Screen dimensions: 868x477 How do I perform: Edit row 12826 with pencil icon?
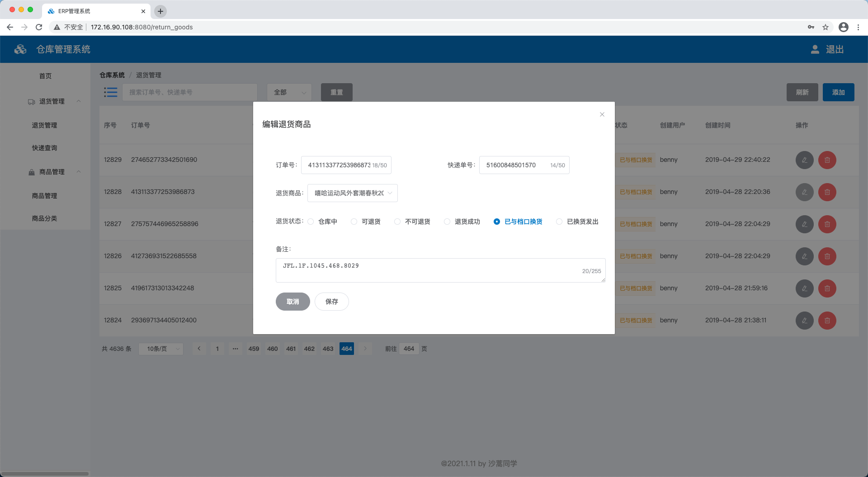(x=805, y=256)
